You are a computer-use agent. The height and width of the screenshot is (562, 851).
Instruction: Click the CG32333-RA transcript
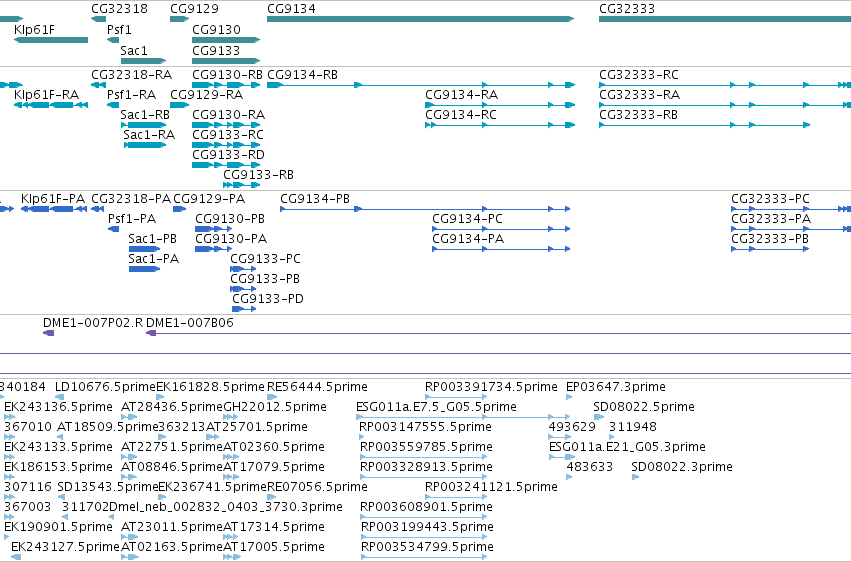click(x=725, y=105)
